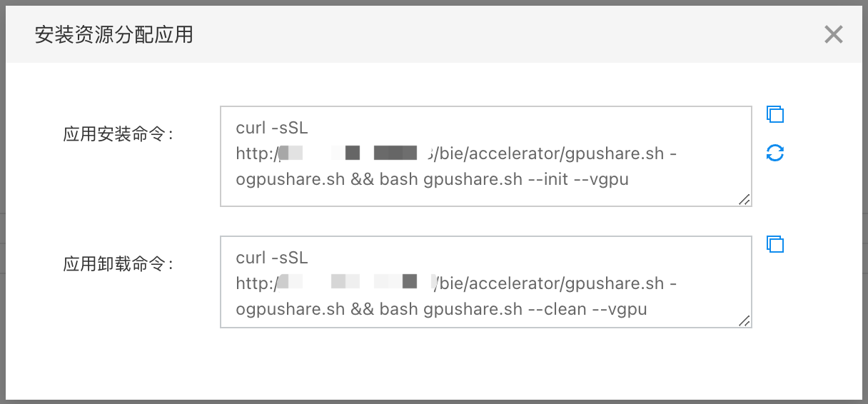Click the dimmed backdrop below the dialog
The height and width of the screenshot is (404, 868).
[434, 401]
